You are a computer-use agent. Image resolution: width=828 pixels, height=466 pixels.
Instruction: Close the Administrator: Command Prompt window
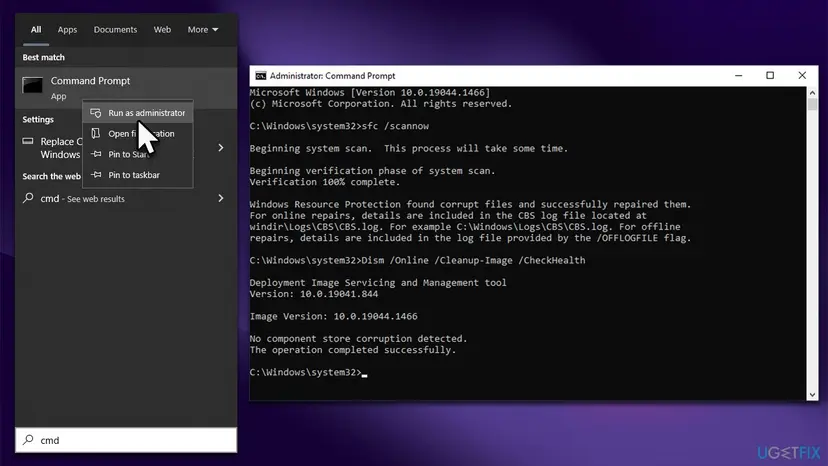coord(802,76)
